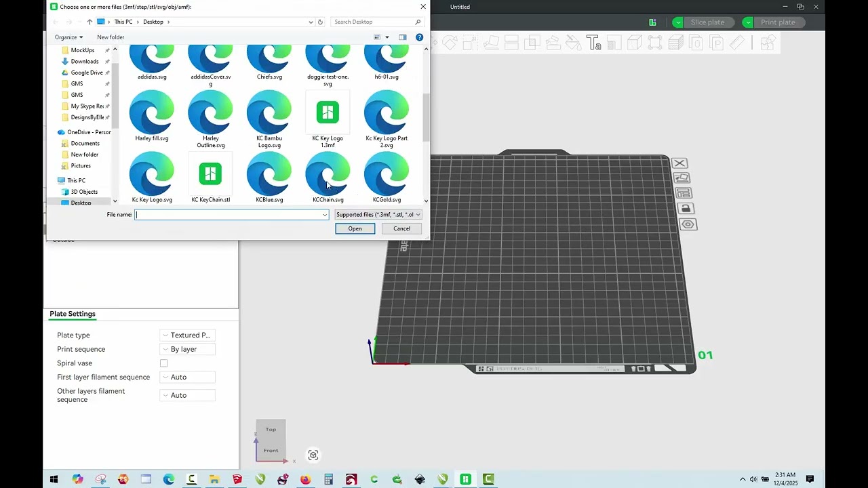Open Microsoft Edge from the taskbar
Image resolution: width=868 pixels, height=488 pixels.
point(169,479)
